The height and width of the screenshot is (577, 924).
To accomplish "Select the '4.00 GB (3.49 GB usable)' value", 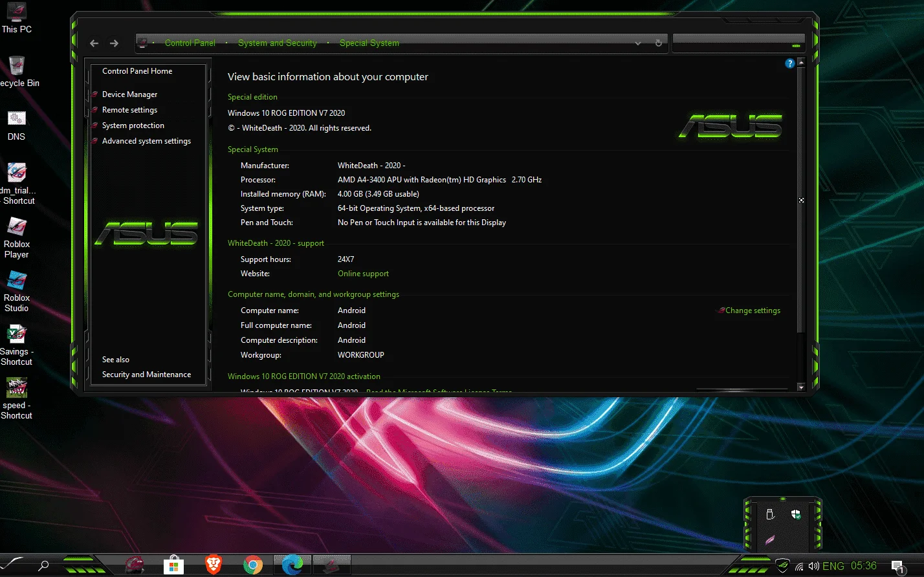I will [x=379, y=194].
